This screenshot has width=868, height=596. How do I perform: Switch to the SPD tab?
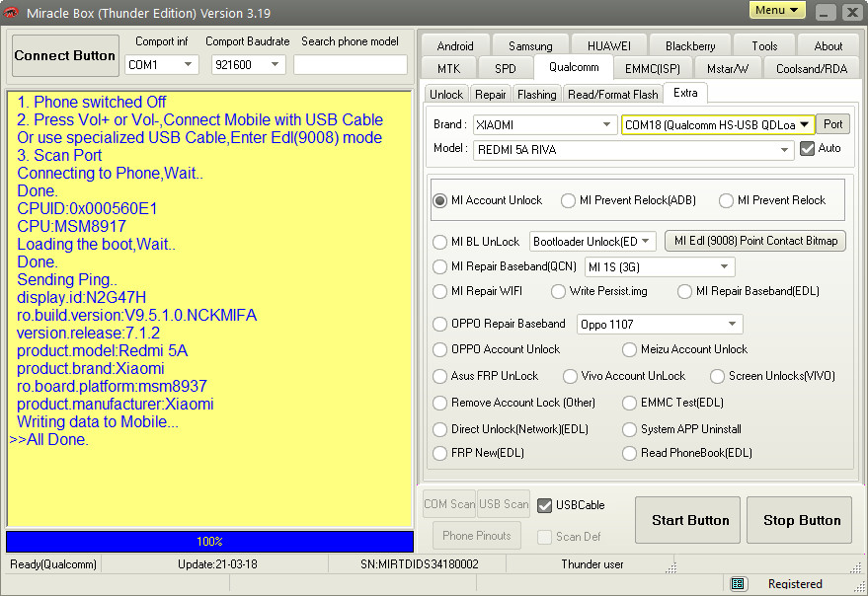click(506, 69)
